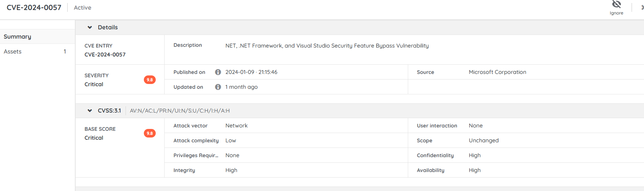Viewport: 644px width, 191px height.
Task: Click the Ignore eye-slash icon
Action: click(x=616, y=4)
